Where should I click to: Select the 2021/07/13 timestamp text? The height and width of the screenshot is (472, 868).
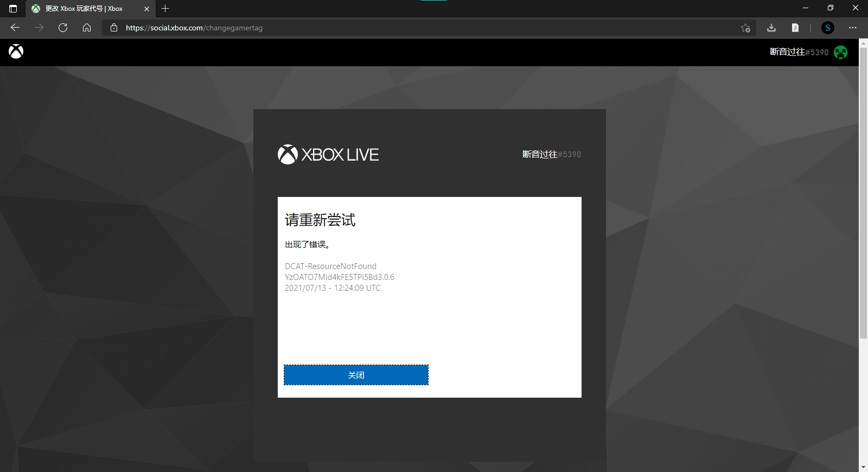(333, 288)
